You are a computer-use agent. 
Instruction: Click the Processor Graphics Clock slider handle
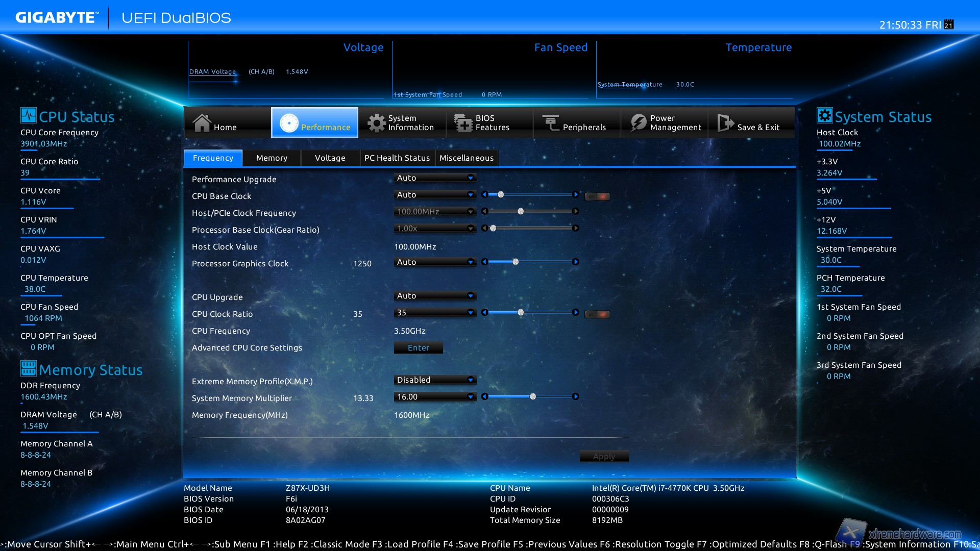[516, 262]
